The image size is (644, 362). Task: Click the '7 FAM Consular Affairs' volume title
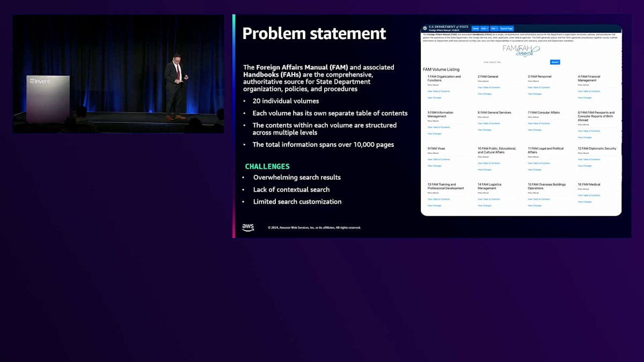pyautogui.click(x=544, y=113)
